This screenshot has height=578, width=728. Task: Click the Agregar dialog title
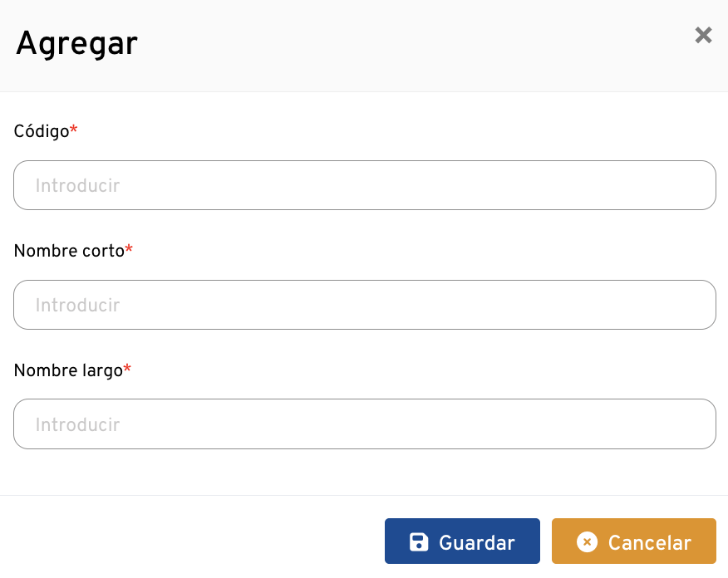pos(76,43)
